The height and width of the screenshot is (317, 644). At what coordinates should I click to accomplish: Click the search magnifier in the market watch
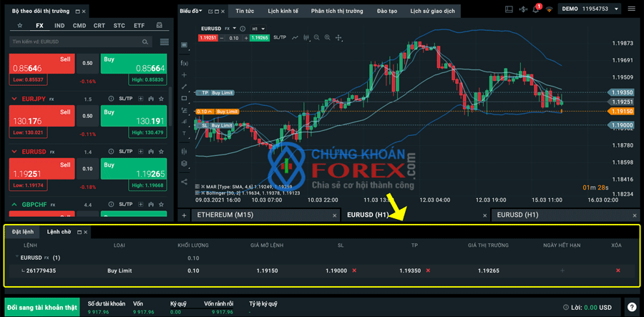click(x=145, y=42)
